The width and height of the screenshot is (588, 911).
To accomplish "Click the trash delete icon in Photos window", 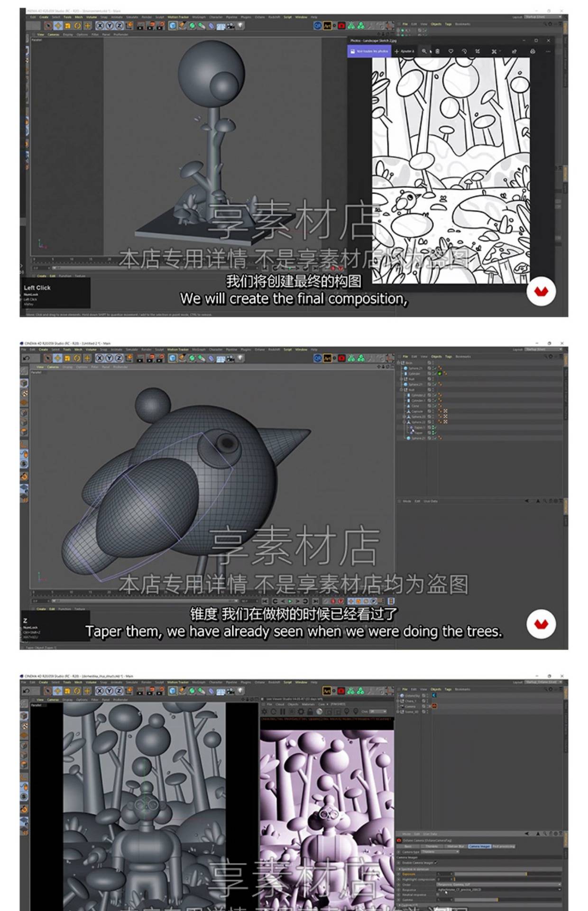I will [437, 51].
